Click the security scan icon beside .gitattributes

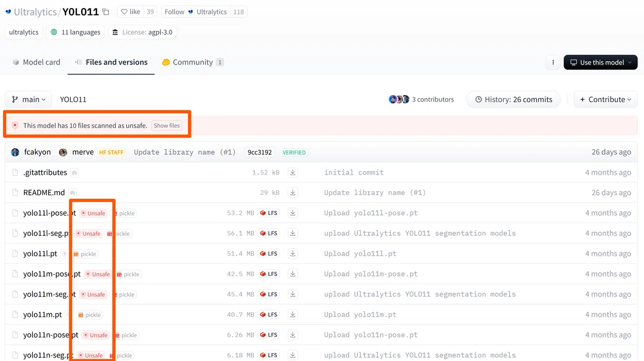pyautogui.click(x=75, y=172)
